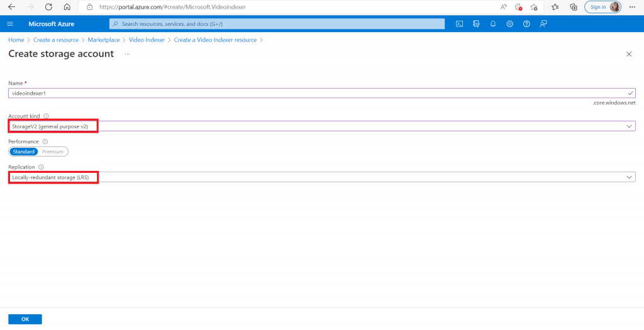Screen dimensions: 644x330
Task: Open the notifications bell
Action: click(x=493, y=24)
